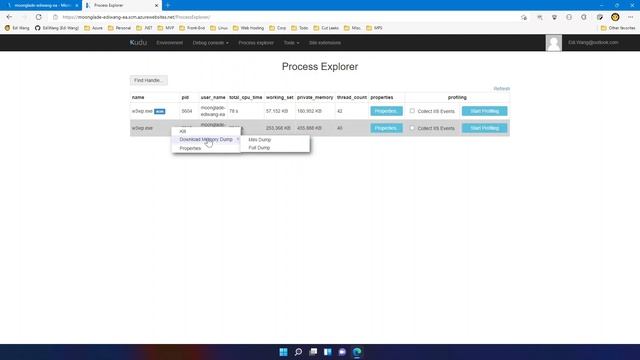Image resolution: width=640 pixels, height=360 pixels.
Task: Click Properties button for pid 5604 process
Action: tap(387, 111)
